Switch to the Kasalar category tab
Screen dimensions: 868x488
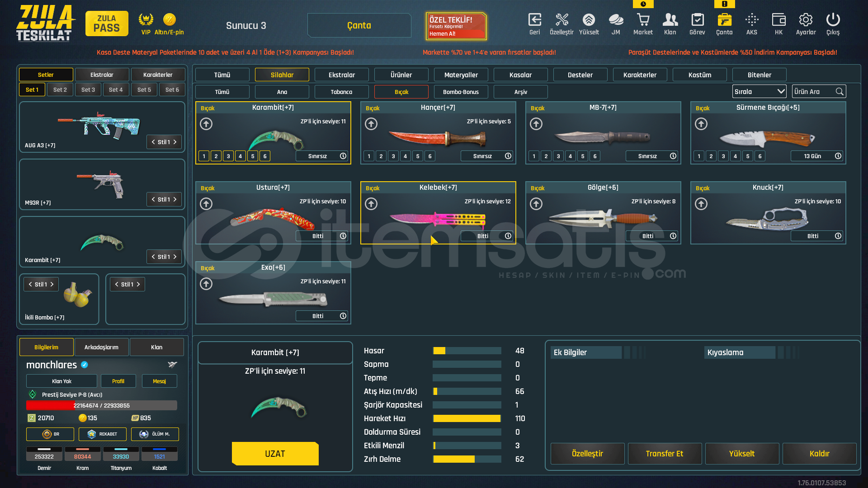[521, 75]
